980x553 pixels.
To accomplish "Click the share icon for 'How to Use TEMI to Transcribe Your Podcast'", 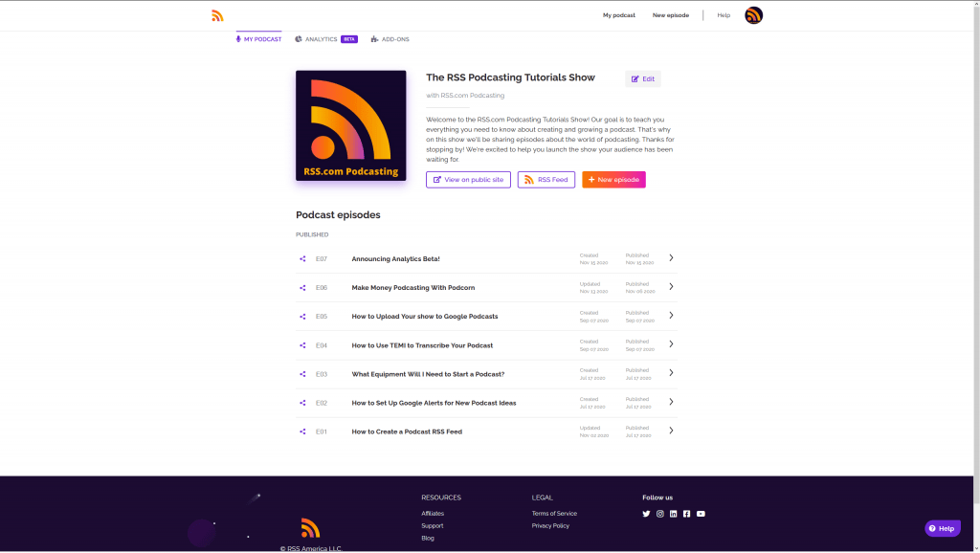I will click(x=302, y=345).
